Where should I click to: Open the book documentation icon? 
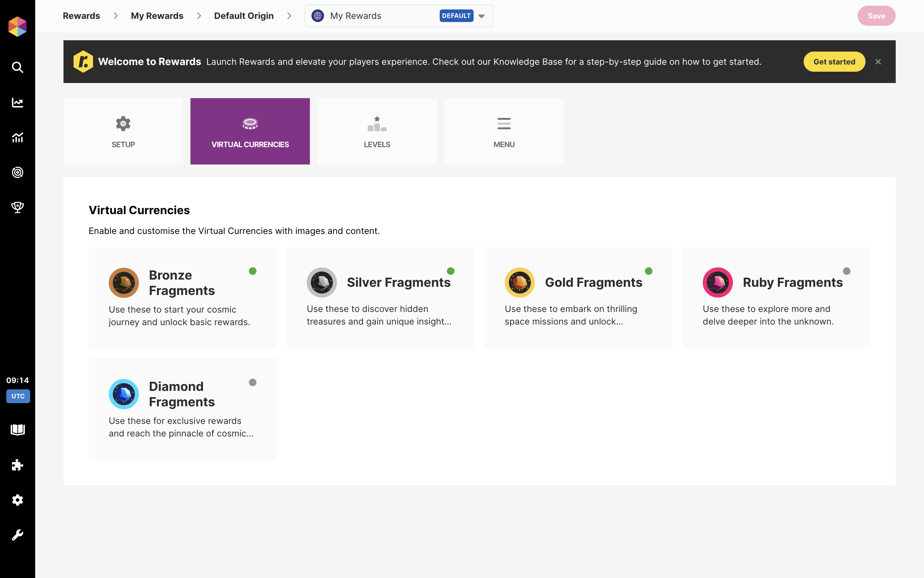(18, 430)
